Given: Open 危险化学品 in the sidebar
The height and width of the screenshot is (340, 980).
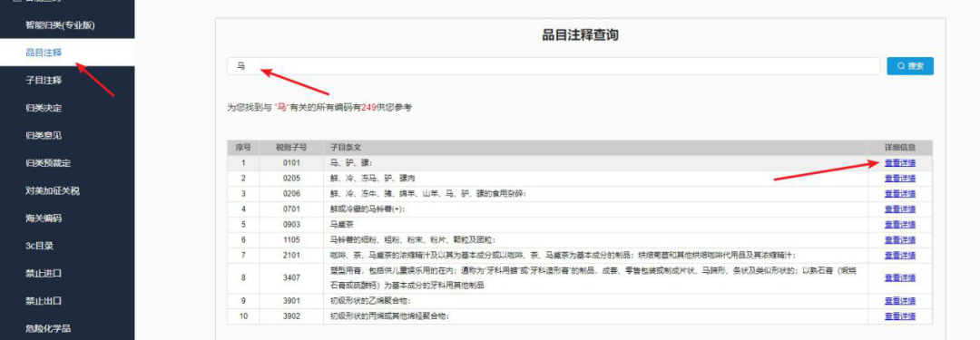Looking at the screenshot, I should 48,328.
